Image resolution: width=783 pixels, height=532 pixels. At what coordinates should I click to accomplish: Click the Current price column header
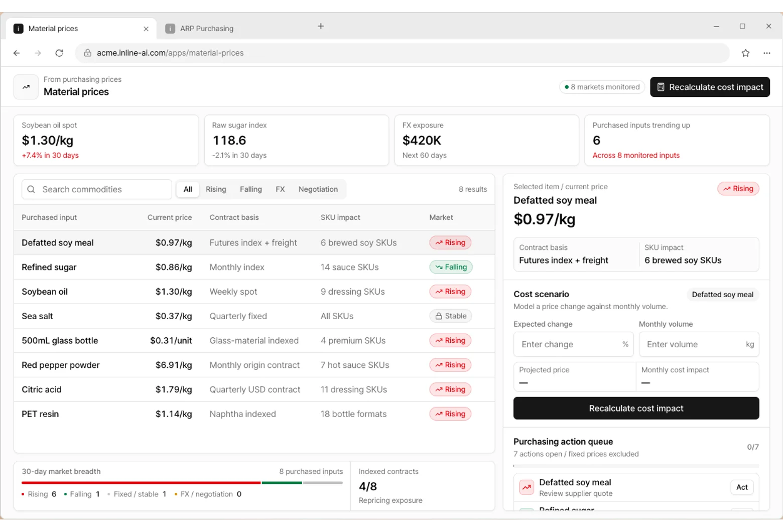170,217
